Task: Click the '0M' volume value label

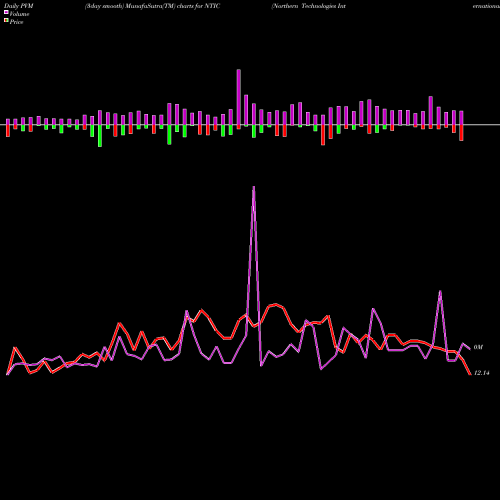Action: click(x=478, y=347)
